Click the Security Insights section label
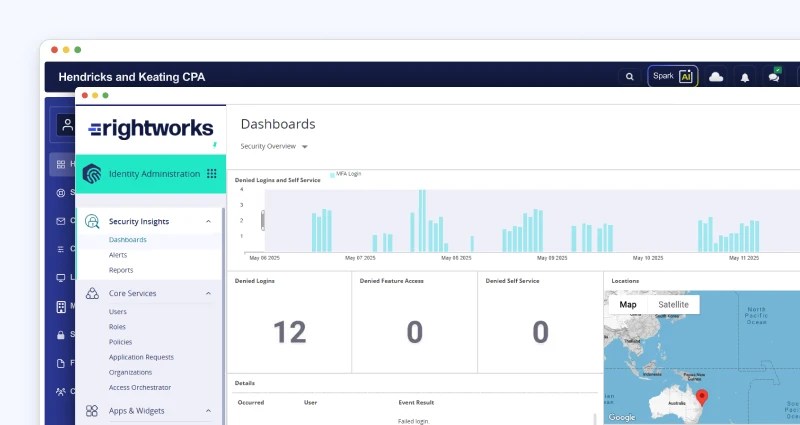Viewport: 800px width, 425px height. (x=139, y=221)
